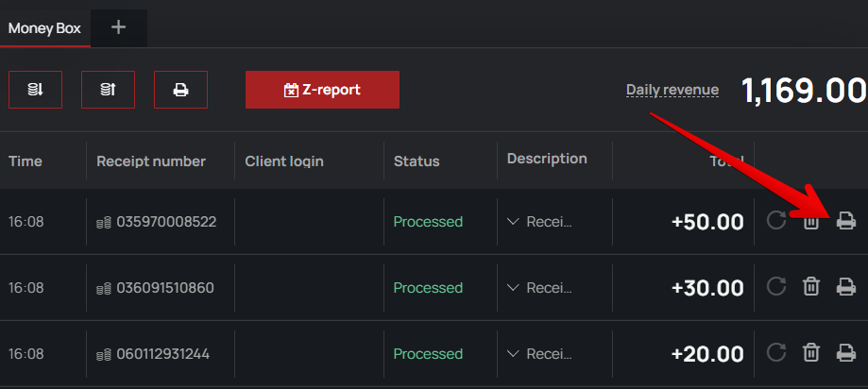Delete the +50.00 transaction with trash icon

pos(810,221)
